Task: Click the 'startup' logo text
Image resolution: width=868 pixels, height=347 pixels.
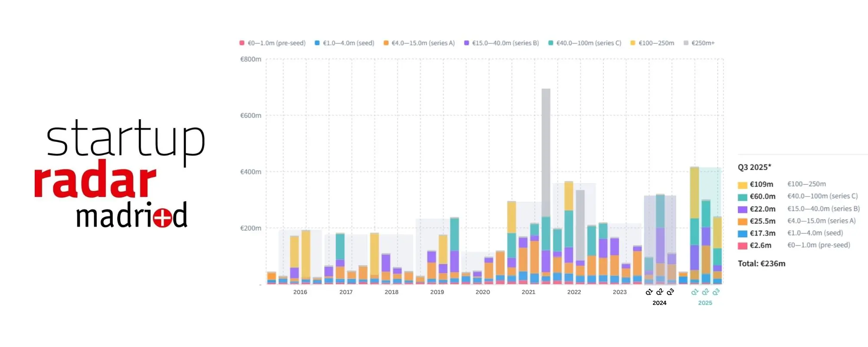Action: point(125,139)
